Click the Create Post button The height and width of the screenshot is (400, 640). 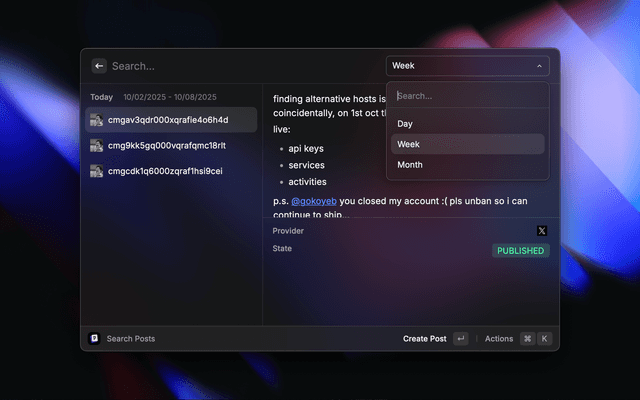pos(424,339)
